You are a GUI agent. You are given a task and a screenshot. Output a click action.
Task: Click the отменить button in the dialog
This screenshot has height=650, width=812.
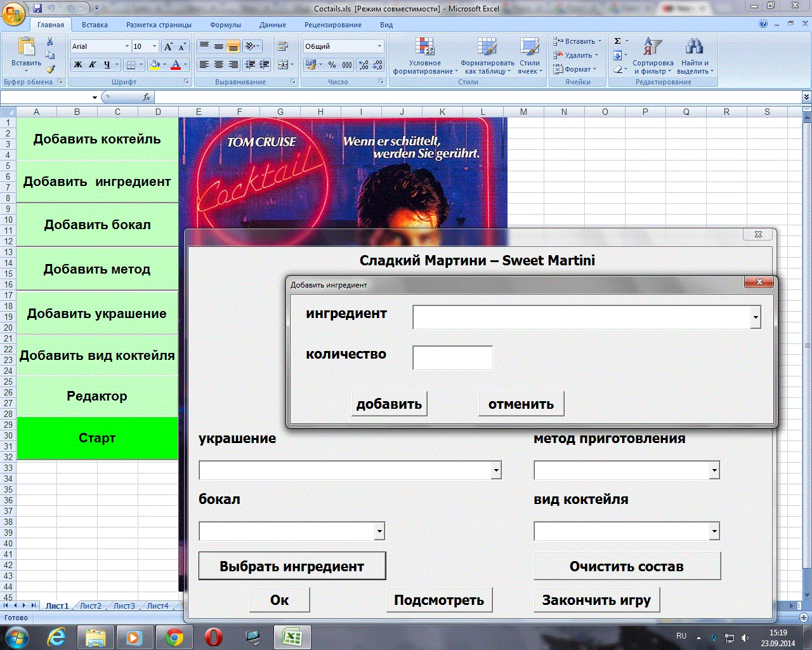pyautogui.click(x=521, y=404)
